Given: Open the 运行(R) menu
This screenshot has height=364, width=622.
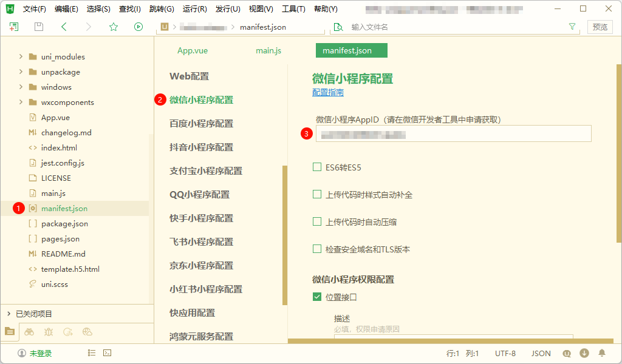Looking at the screenshot, I should (x=194, y=9).
